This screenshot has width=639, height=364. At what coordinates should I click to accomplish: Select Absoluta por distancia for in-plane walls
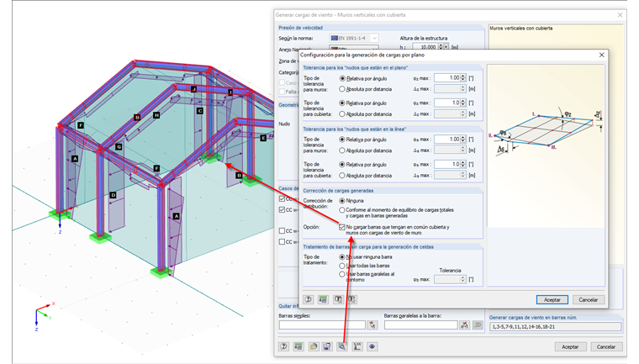tap(342, 89)
